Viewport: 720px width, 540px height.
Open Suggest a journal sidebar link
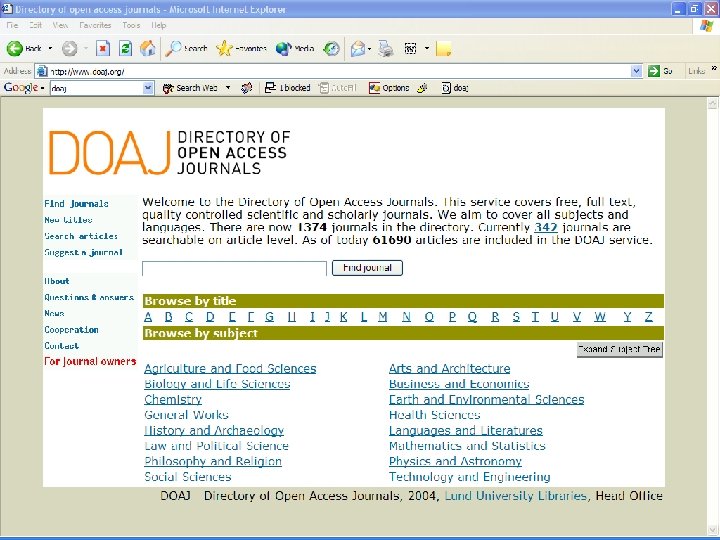pos(84,252)
